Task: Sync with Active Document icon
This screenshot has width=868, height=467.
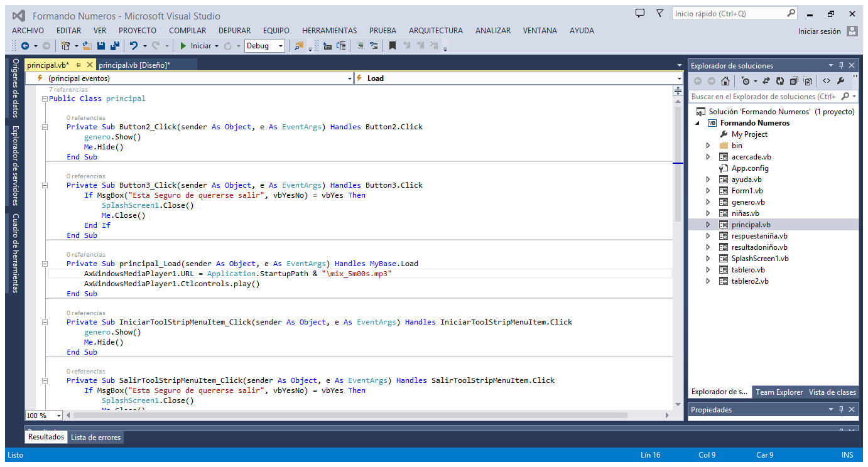Action: tap(766, 81)
